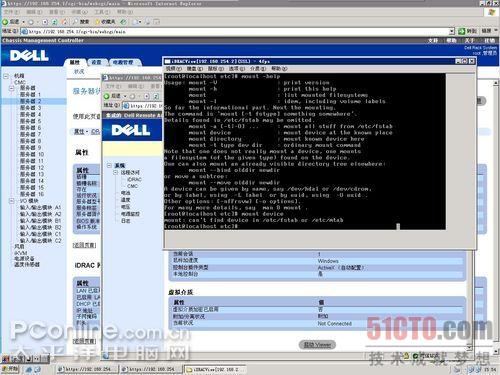Select 输入/输出模块 B1 in the tree

tap(40, 221)
